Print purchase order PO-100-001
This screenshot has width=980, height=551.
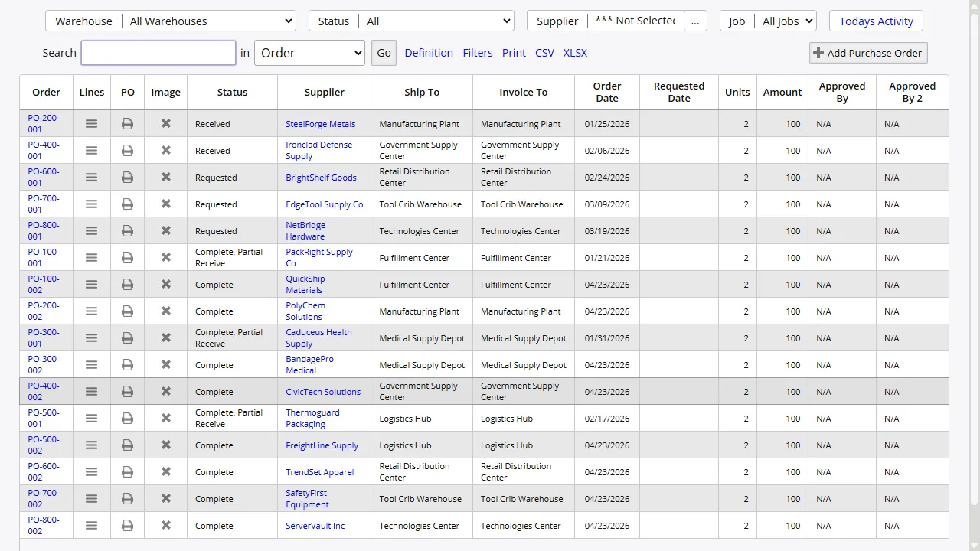pyautogui.click(x=127, y=257)
